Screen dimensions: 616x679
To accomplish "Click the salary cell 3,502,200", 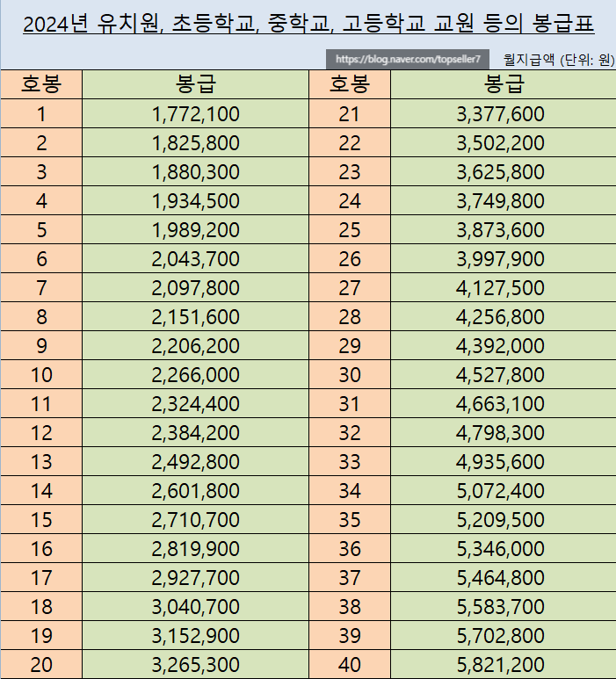I will (x=504, y=143).
